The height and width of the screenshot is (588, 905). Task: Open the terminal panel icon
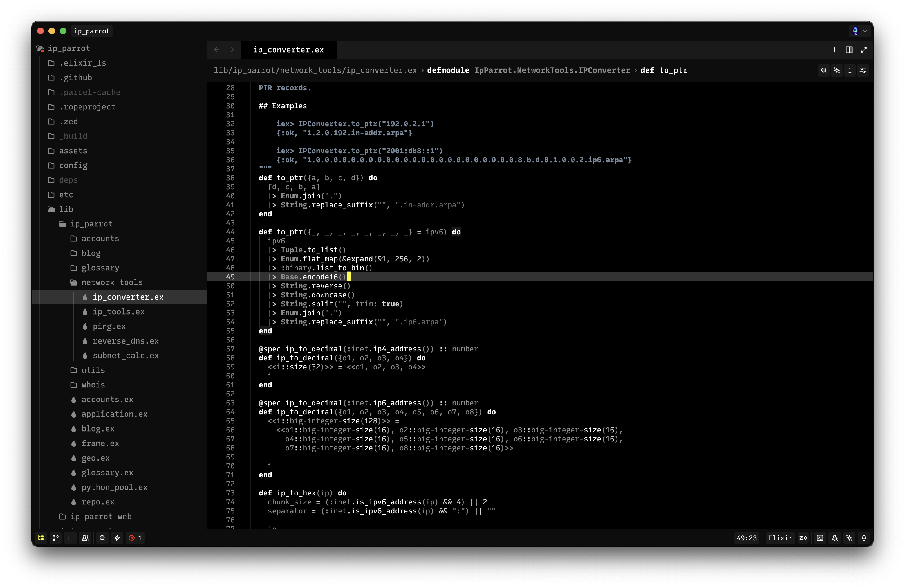820,538
